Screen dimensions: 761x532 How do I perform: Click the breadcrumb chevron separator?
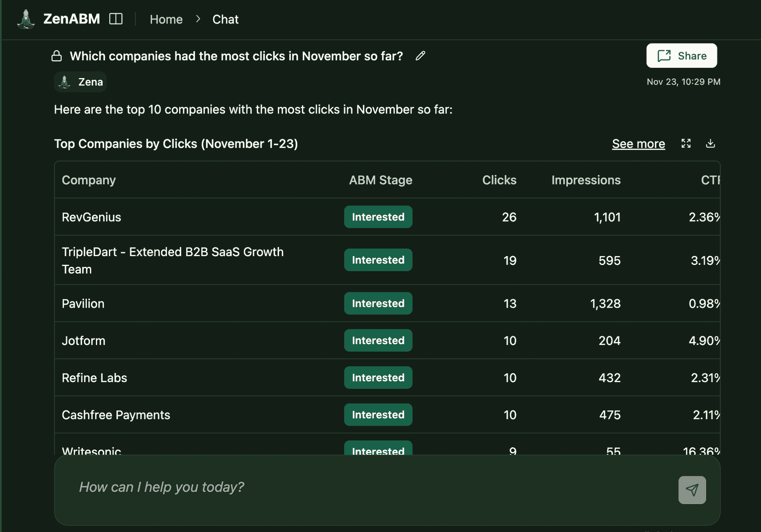click(198, 19)
